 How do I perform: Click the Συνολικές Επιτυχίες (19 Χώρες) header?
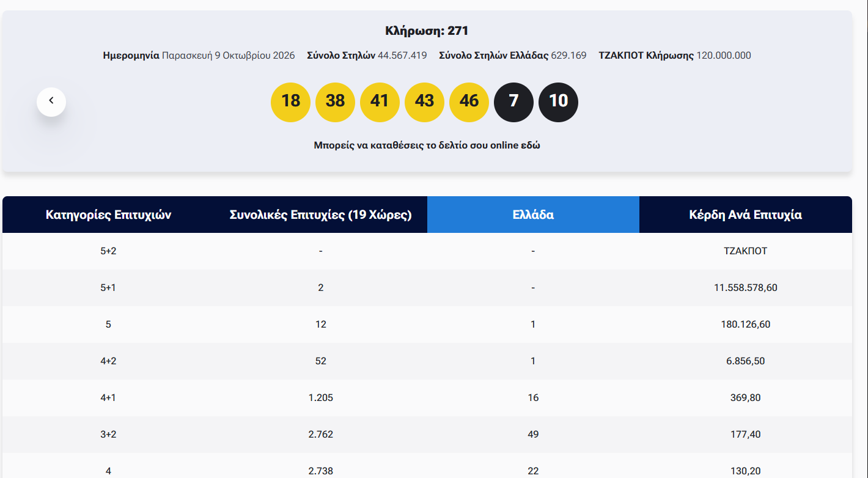(x=321, y=215)
